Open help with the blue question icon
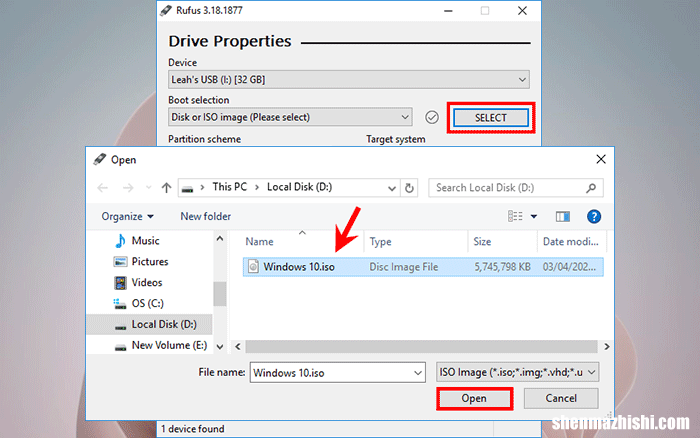Screen dimensions: 700x438 point(594,217)
